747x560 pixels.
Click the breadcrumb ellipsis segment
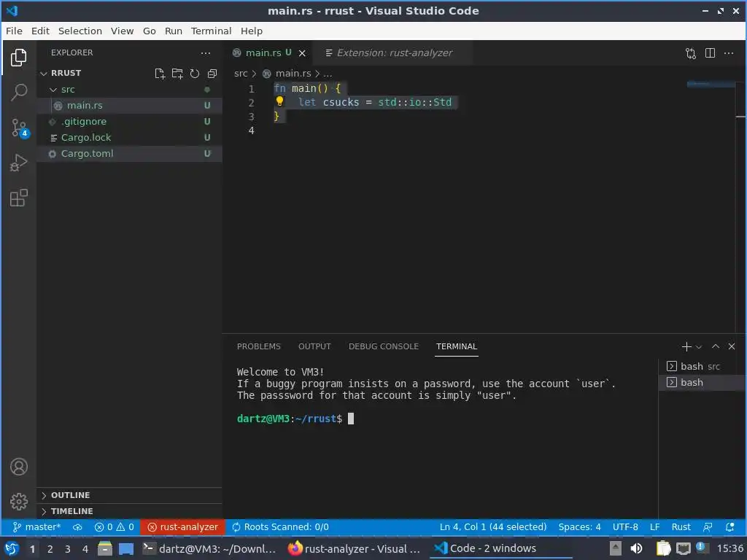(x=328, y=74)
